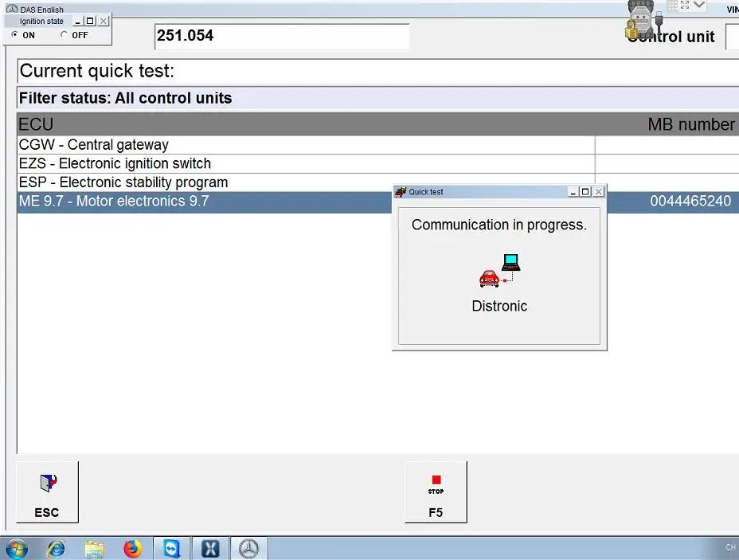Click the Current quick test heading
This screenshot has width=739, height=560.
(97, 71)
